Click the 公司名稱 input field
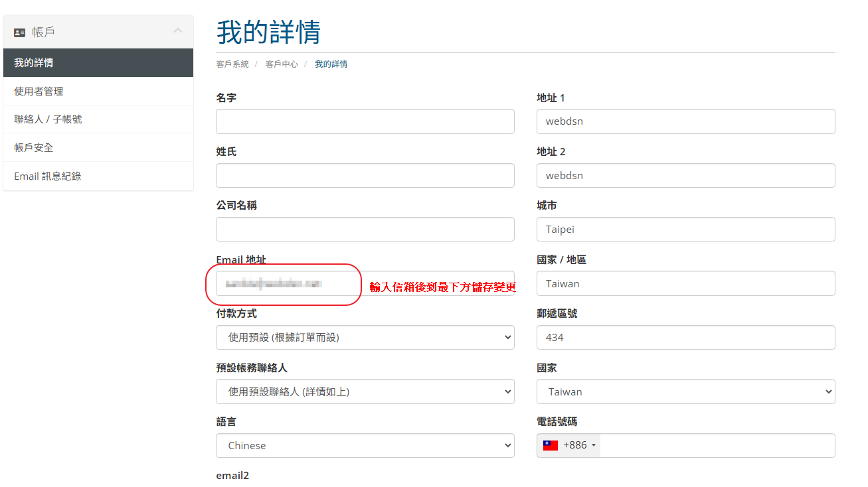Viewport: 868px width, 487px height. [x=365, y=229]
